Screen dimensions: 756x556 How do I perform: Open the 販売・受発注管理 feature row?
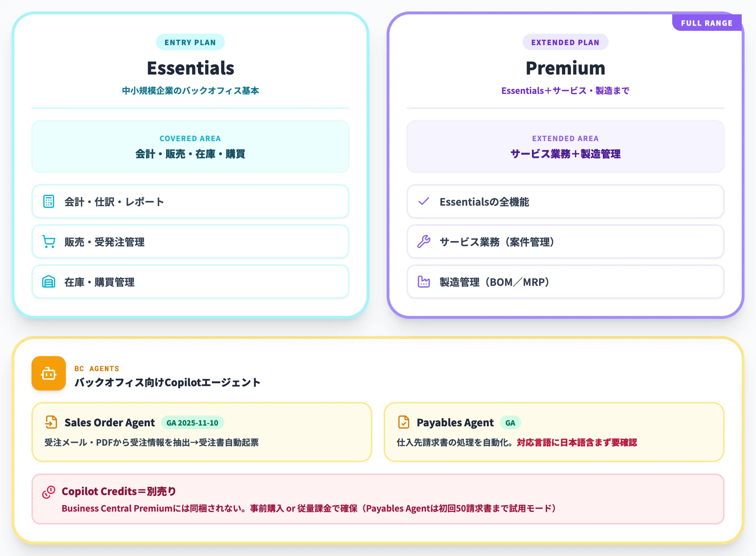pyautogui.click(x=190, y=241)
